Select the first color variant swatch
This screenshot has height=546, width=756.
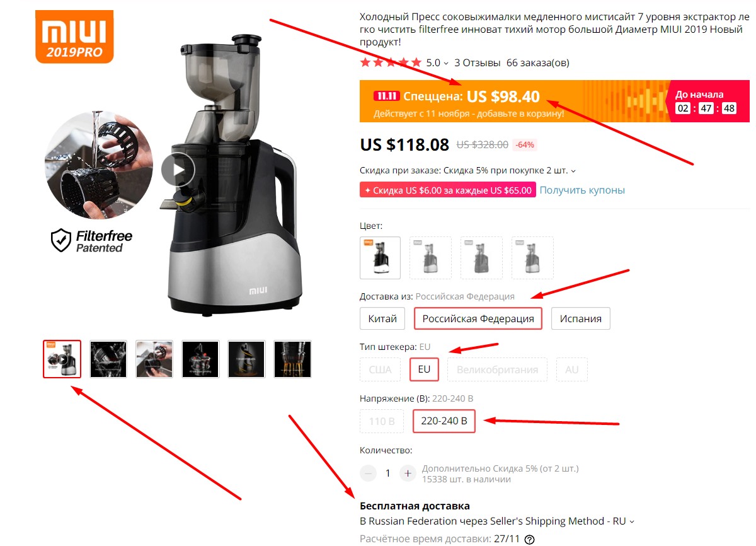[x=380, y=257]
